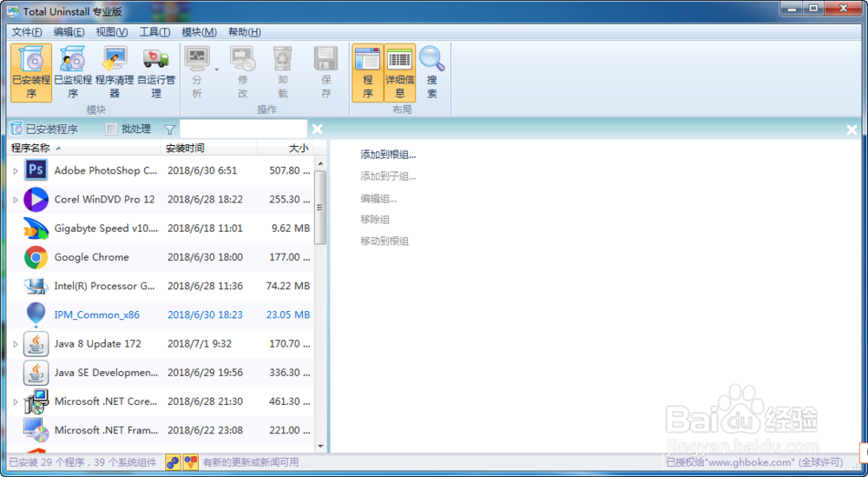Open 有新的更新或新闻可用 notice

pos(251,462)
